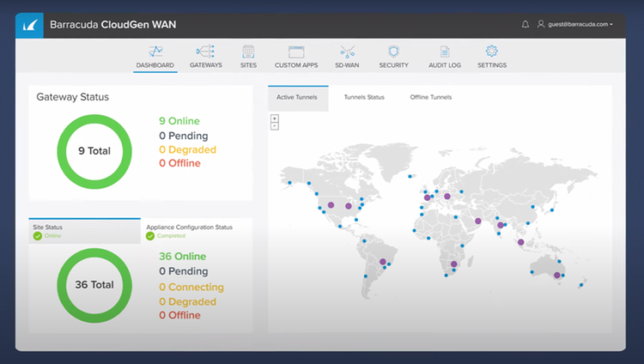Click the site '0 Pending' text
This screenshot has width=644, height=364.
click(x=184, y=271)
